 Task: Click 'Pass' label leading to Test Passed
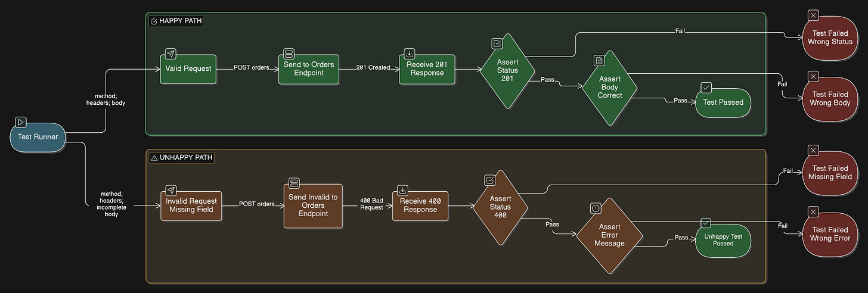pyautogui.click(x=680, y=101)
